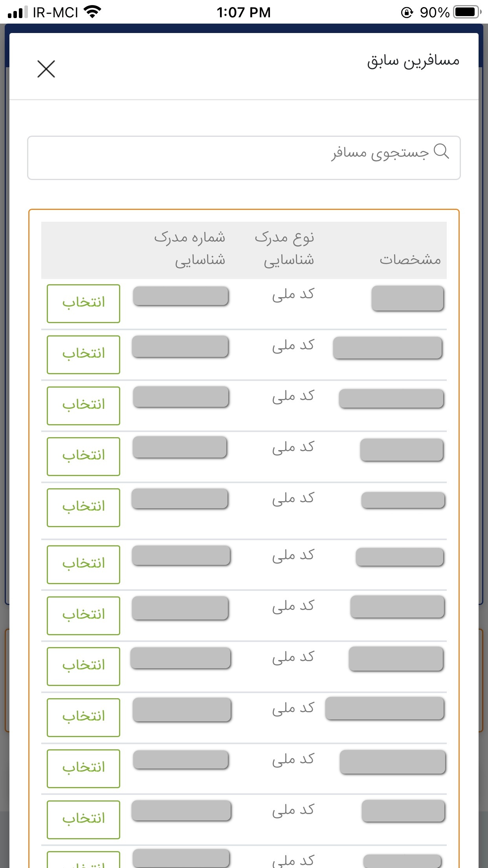The image size is (488, 868).
Task: Select the eleventh passenger's انتخاب button
Action: [x=83, y=820]
